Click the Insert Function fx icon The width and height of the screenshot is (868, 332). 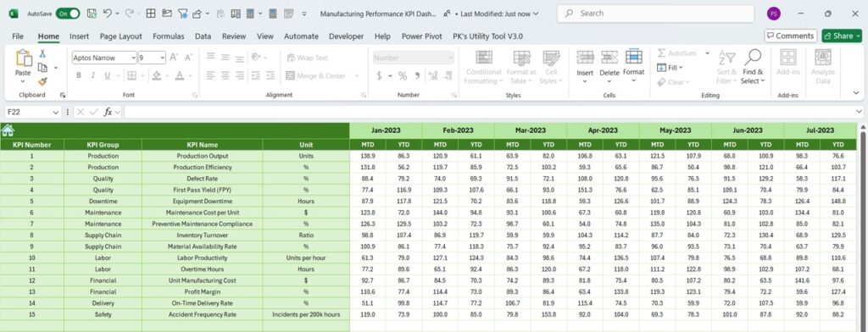pyautogui.click(x=108, y=112)
